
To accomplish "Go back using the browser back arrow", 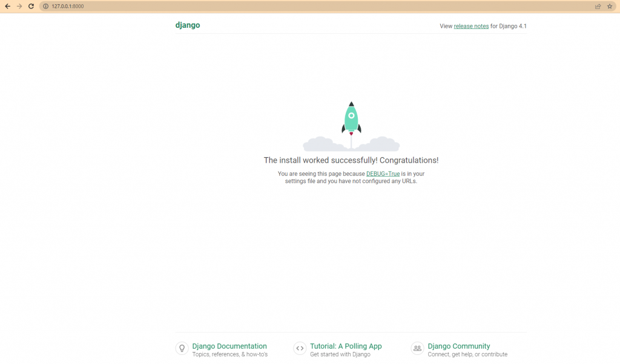I will (7, 6).
